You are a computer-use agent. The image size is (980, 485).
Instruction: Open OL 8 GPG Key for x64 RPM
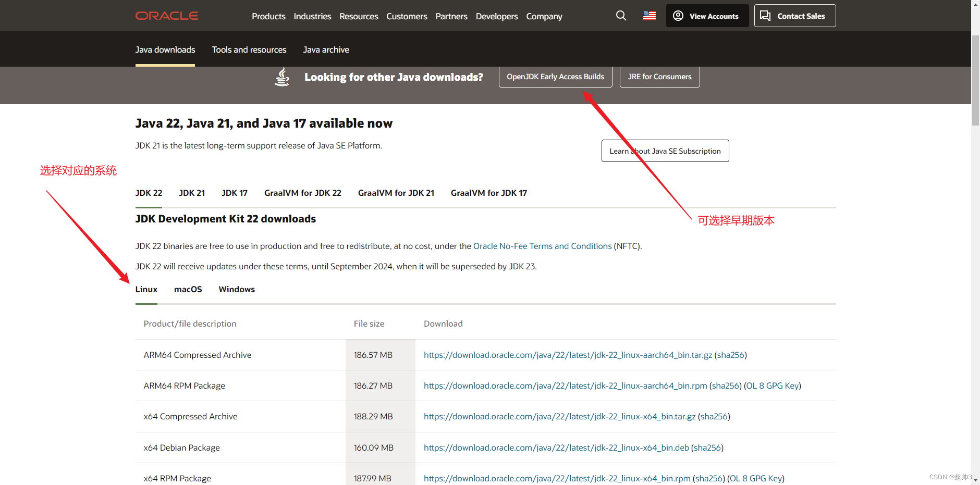click(756, 478)
